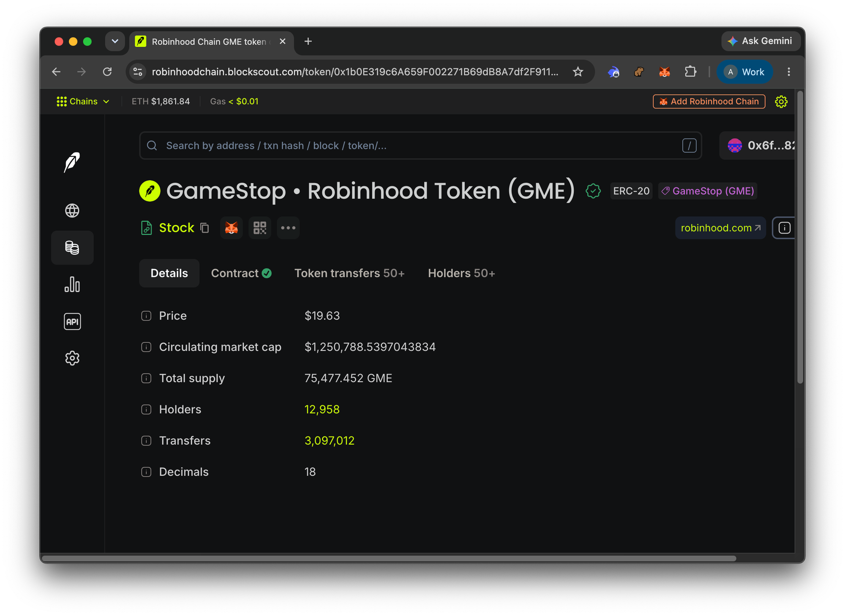Click the Ask Gemini button

pyautogui.click(x=760, y=41)
